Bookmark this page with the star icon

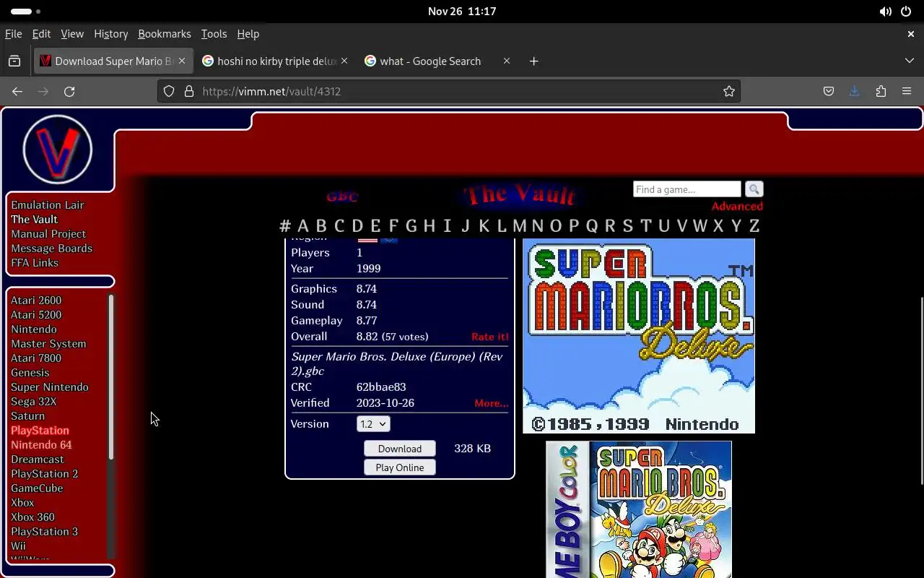click(x=729, y=91)
